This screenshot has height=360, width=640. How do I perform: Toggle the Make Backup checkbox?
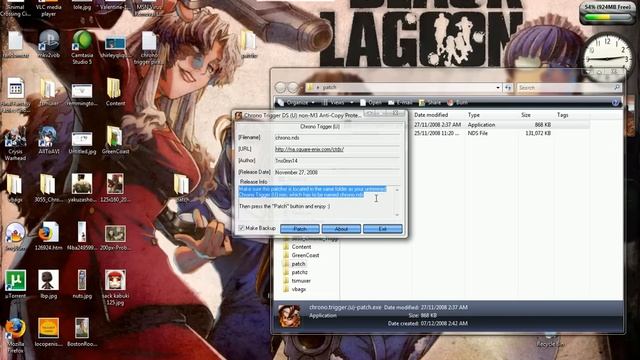click(241, 228)
